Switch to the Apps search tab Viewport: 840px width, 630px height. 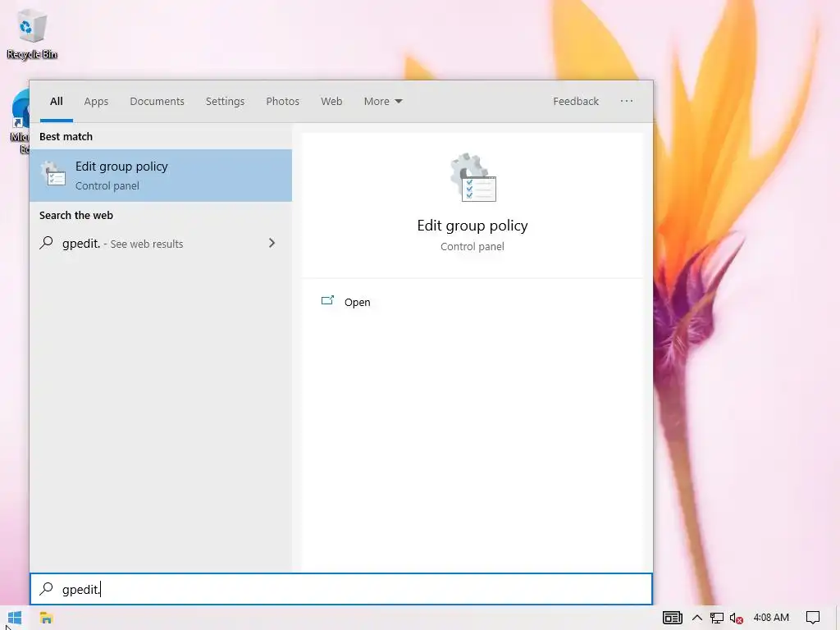pos(96,101)
